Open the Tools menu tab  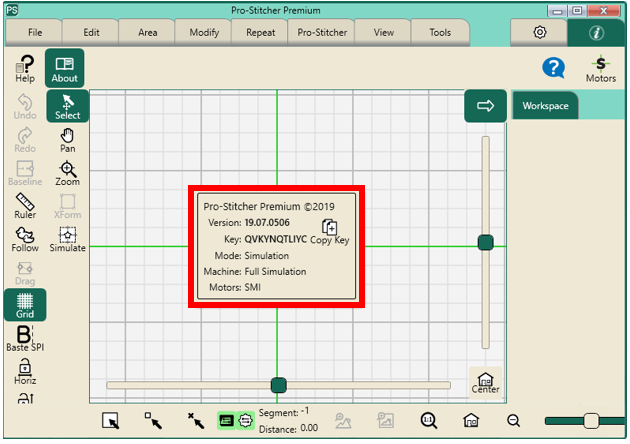tap(440, 33)
